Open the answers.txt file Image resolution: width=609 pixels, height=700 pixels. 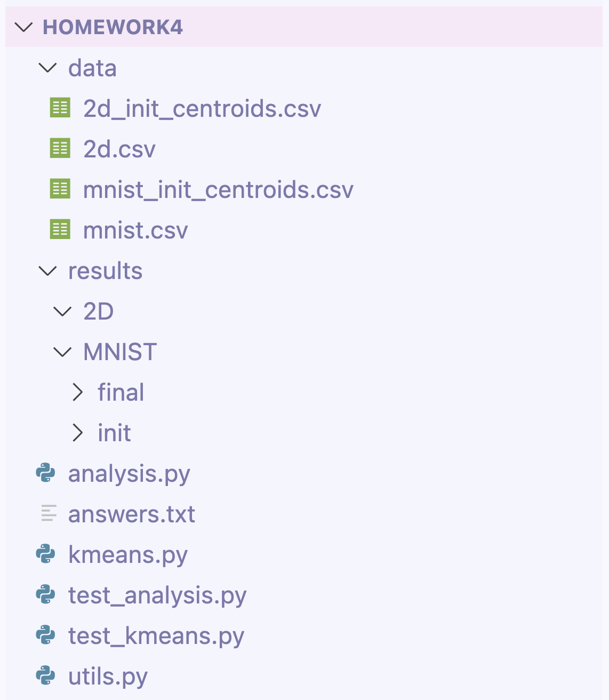pos(132,514)
